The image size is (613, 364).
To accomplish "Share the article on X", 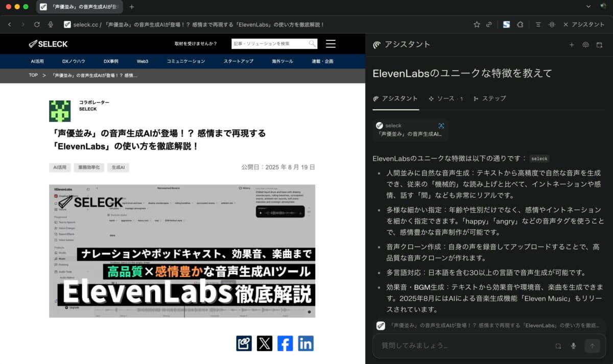I will (x=265, y=343).
